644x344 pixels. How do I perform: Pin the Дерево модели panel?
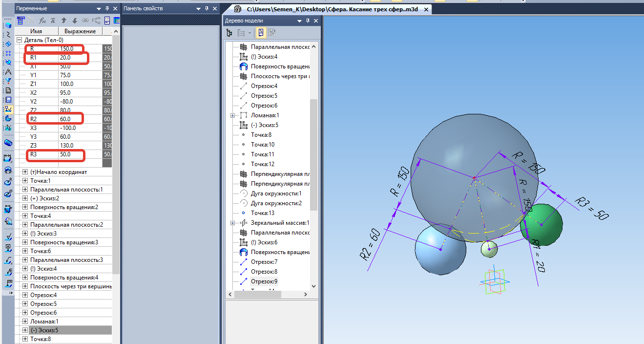click(308, 21)
